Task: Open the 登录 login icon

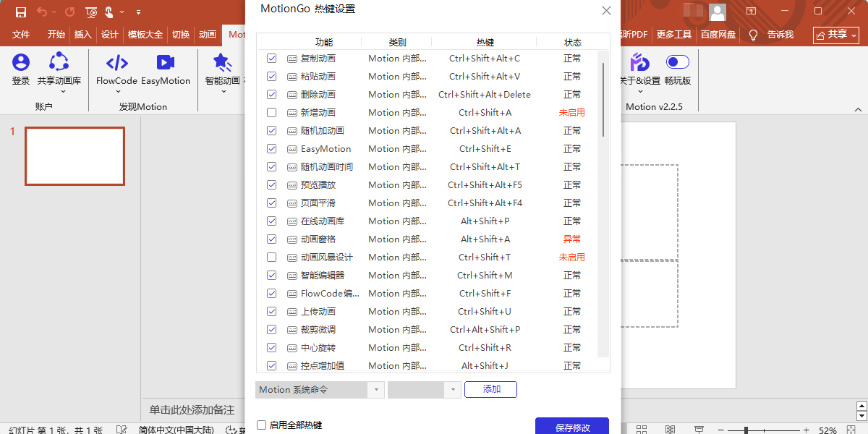Action: (21, 62)
